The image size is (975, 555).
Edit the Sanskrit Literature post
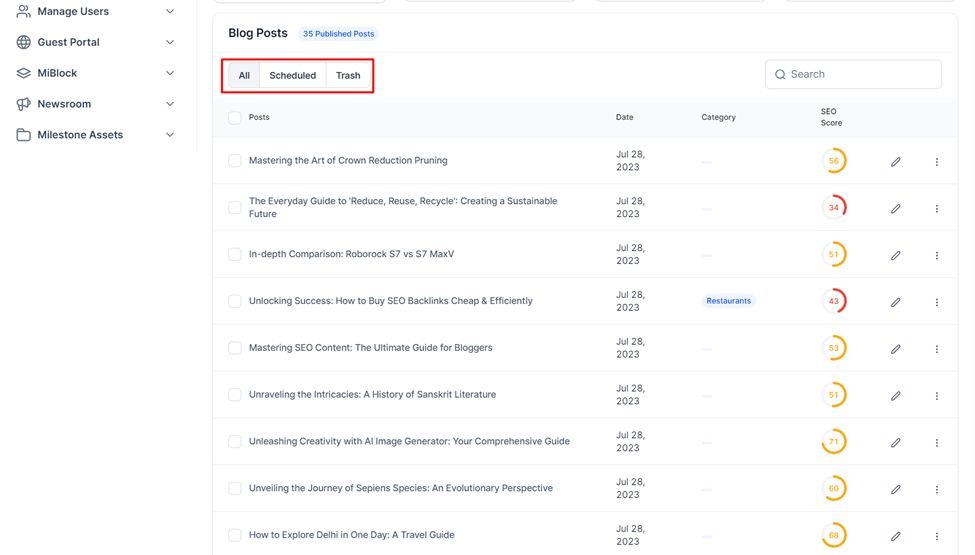[895, 396]
